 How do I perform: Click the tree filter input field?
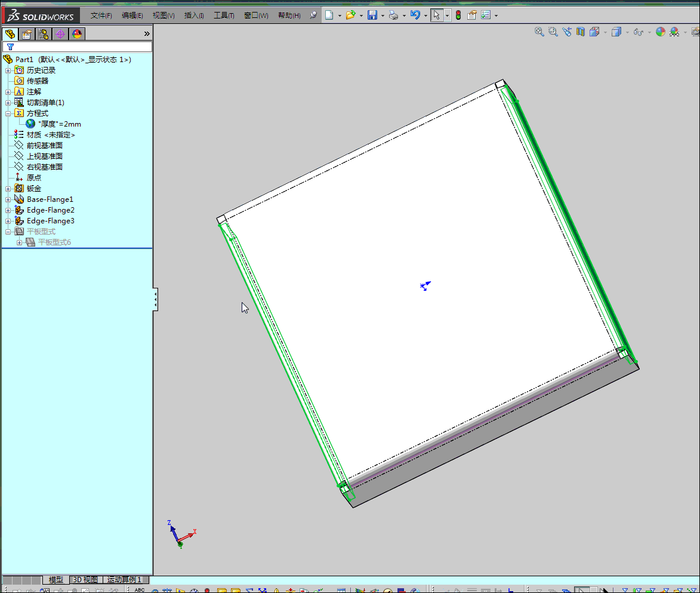click(x=77, y=47)
